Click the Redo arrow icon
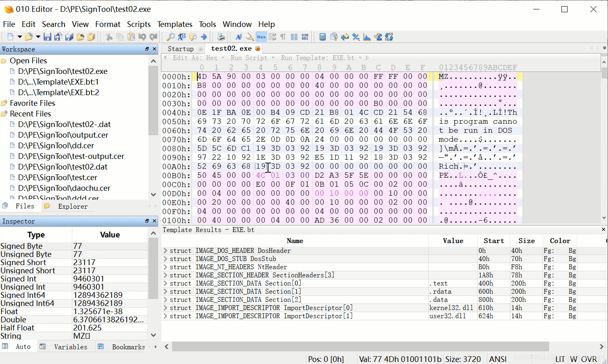Screen dimensions: 608x364 (153, 37)
